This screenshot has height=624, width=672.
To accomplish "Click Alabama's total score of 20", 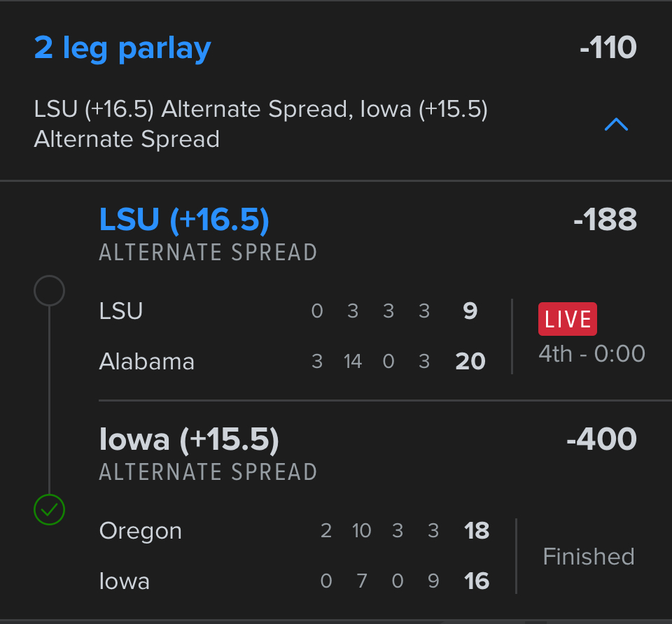I will point(470,361).
